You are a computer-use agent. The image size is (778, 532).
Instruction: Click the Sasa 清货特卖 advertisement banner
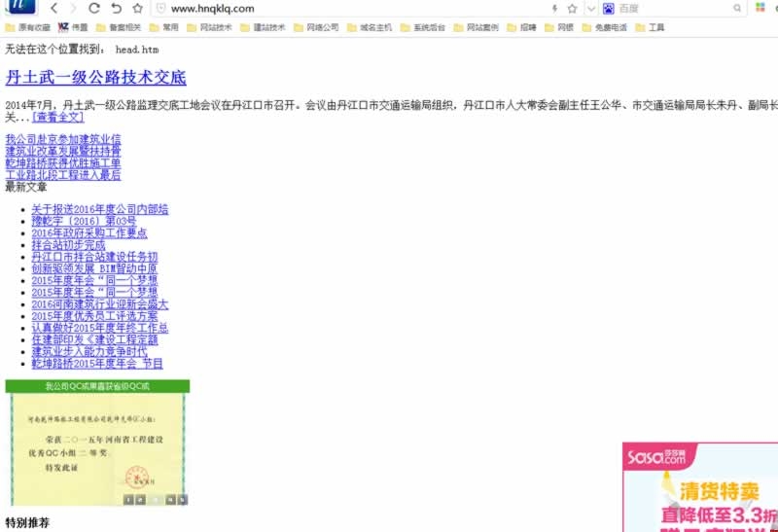click(x=700, y=487)
